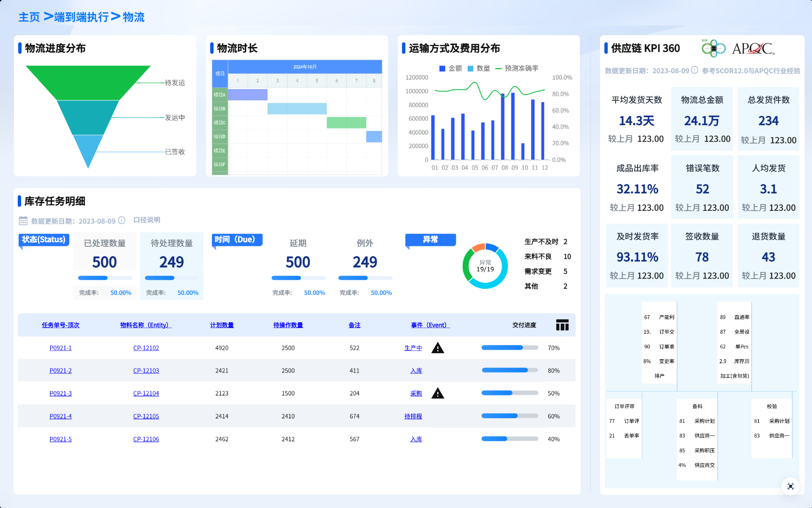The width and height of the screenshot is (812, 508).
Task: Sort by 待操作数量 column header
Action: (288, 325)
